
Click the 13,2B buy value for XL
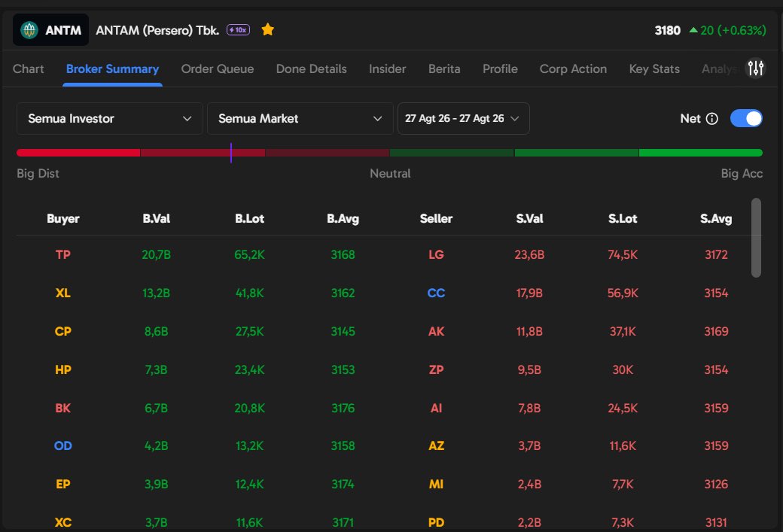[x=157, y=293]
